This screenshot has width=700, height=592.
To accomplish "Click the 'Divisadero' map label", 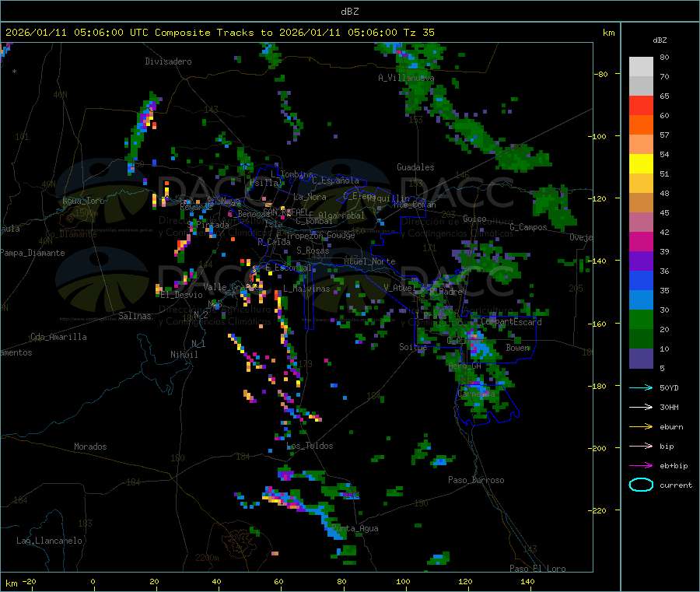I will pyautogui.click(x=168, y=61).
